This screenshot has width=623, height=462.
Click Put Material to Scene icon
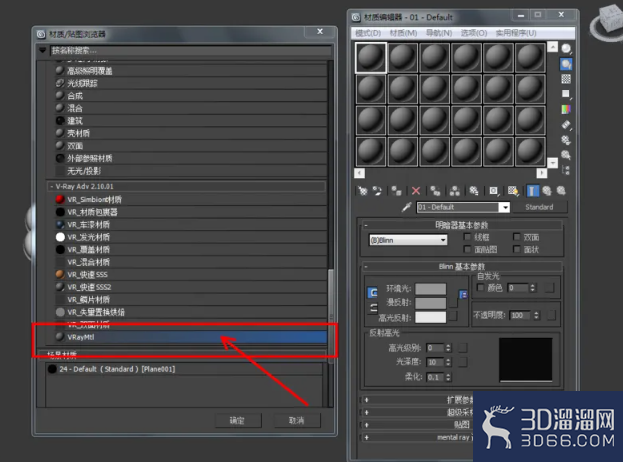pos(377,191)
